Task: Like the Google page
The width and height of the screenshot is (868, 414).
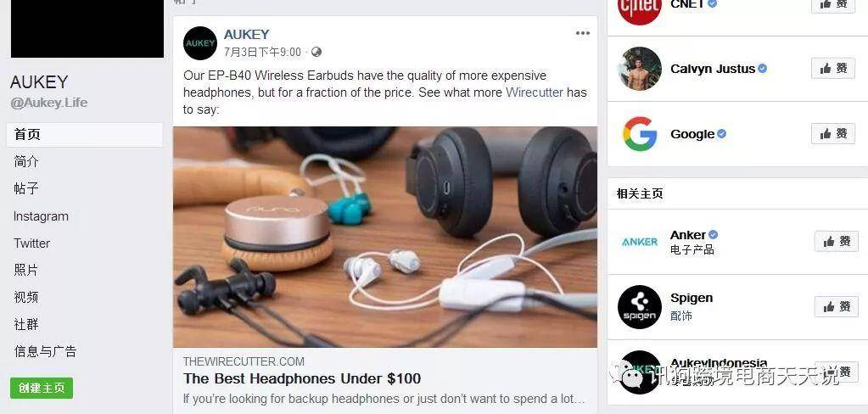Action: [x=833, y=133]
